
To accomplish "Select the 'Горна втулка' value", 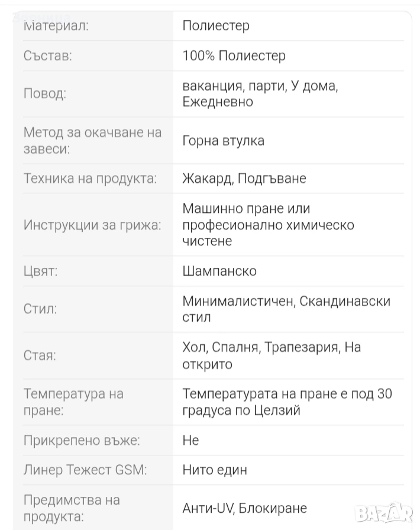I will tap(223, 141).
